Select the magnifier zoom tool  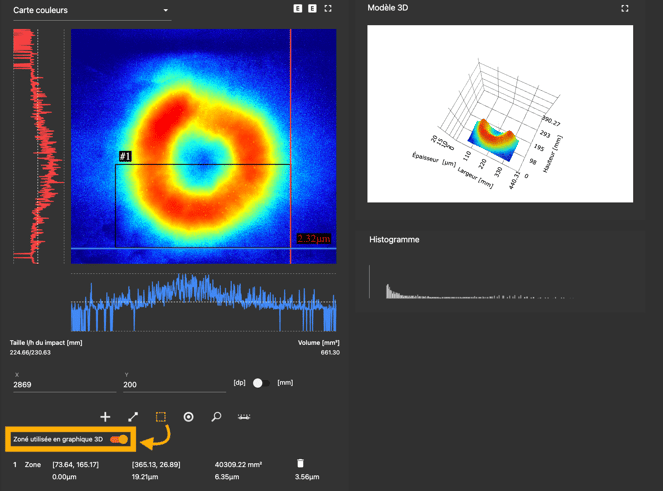pos(216,417)
